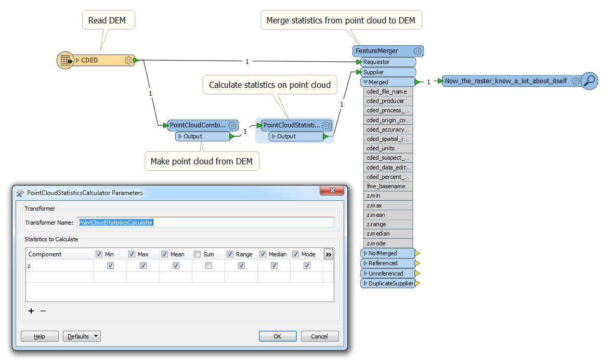Enable the Sum column header checkbox
The image size is (614, 364).
[198, 254]
